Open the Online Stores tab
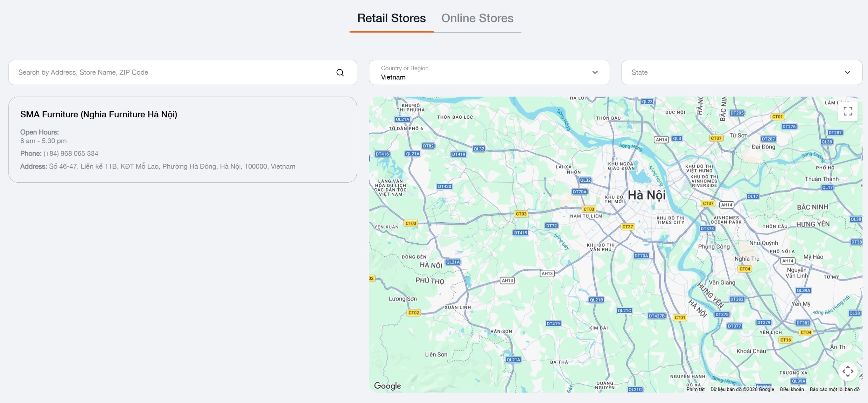The image size is (868, 403). click(x=477, y=18)
